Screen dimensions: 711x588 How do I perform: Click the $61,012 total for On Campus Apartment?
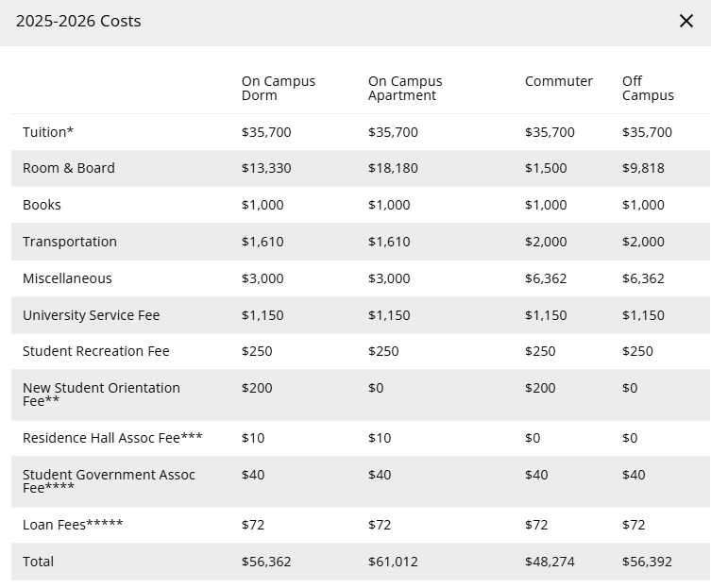(393, 562)
